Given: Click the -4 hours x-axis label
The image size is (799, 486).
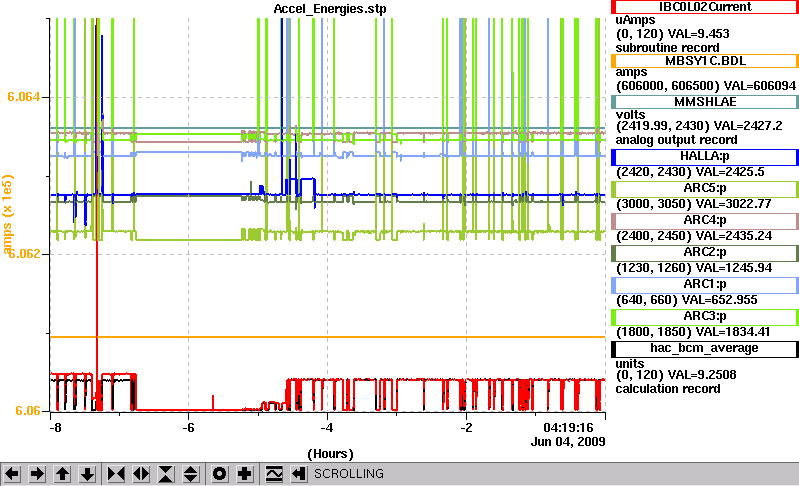Looking at the screenshot, I should click(x=327, y=427).
